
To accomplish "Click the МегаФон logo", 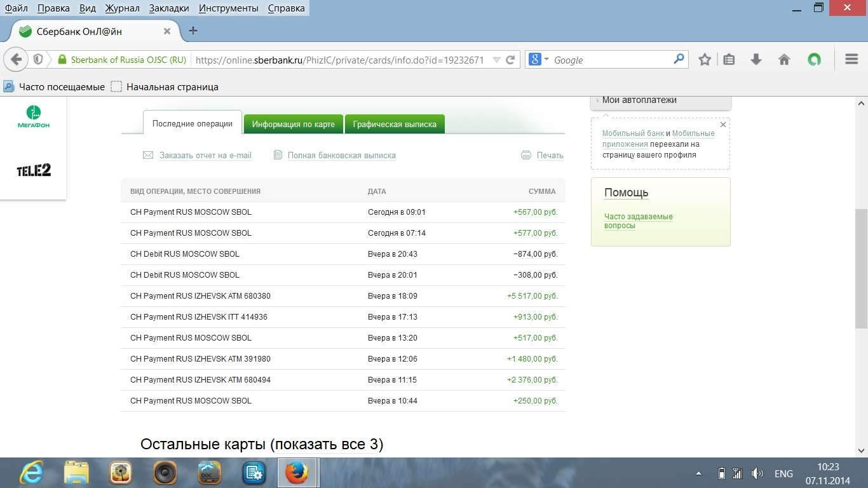I will pos(33,117).
